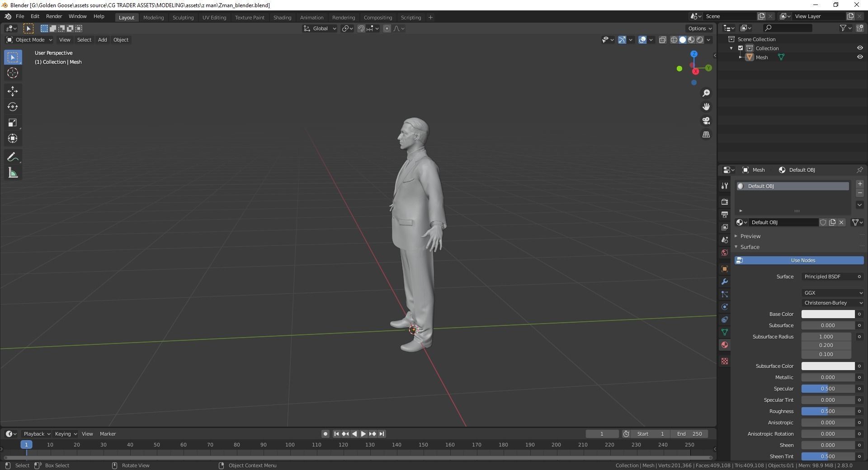Open World properties tab icon

(x=725, y=253)
